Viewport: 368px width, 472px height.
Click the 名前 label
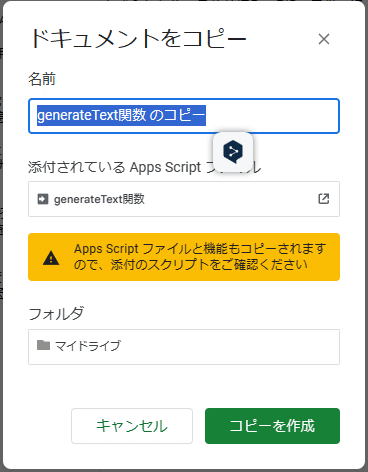point(42,79)
